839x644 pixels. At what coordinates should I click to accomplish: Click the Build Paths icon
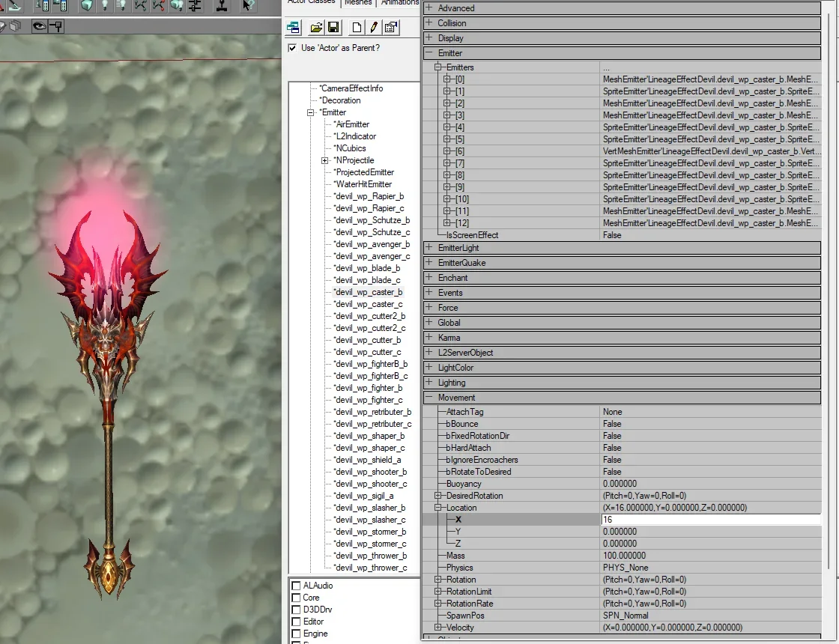140,5
